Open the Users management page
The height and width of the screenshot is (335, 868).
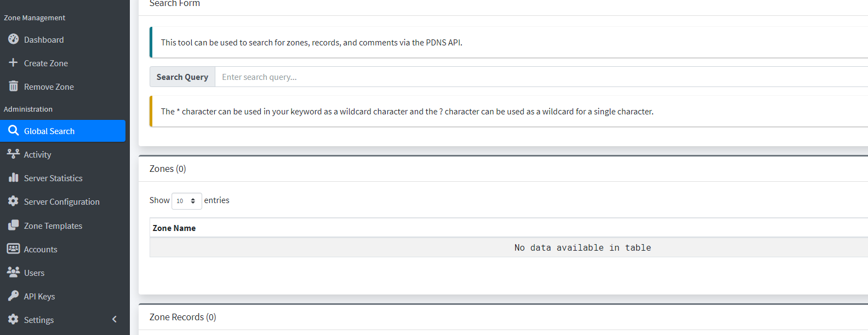coord(35,272)
